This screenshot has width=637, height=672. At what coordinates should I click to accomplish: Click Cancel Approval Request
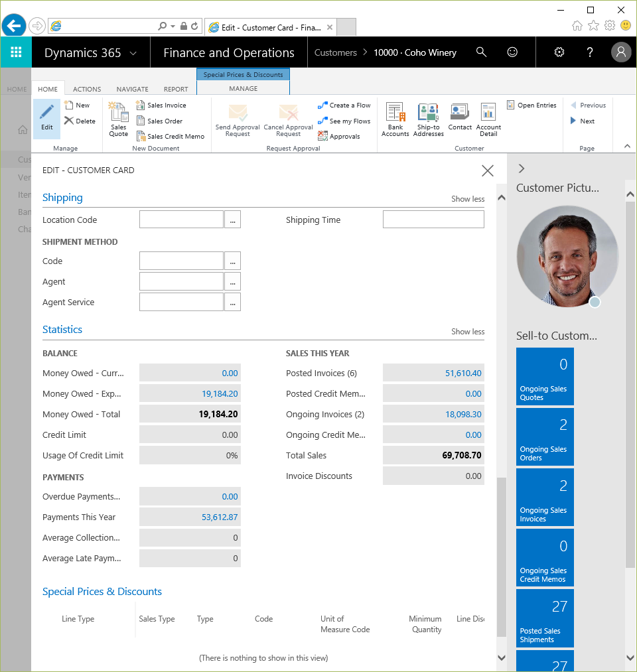(288, 120)
